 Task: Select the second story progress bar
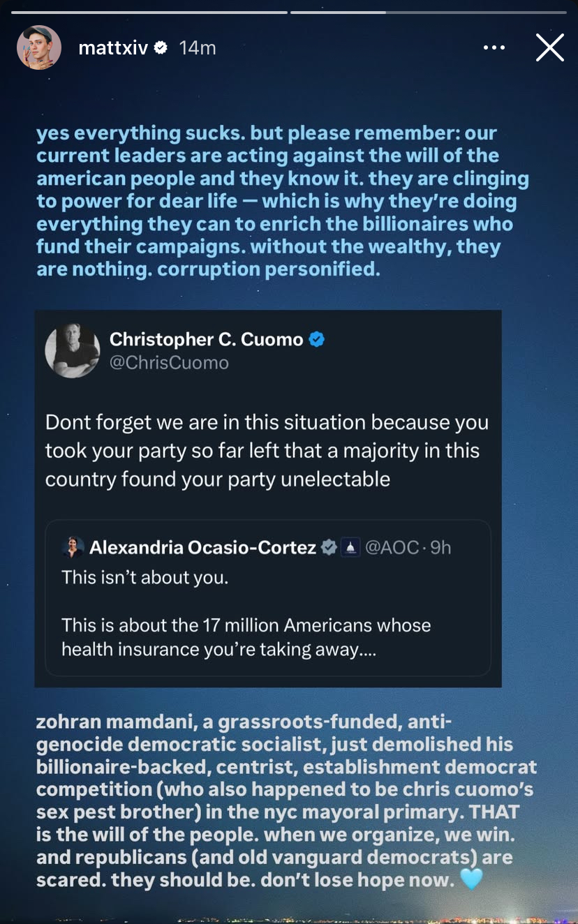(x=429, y=12)
